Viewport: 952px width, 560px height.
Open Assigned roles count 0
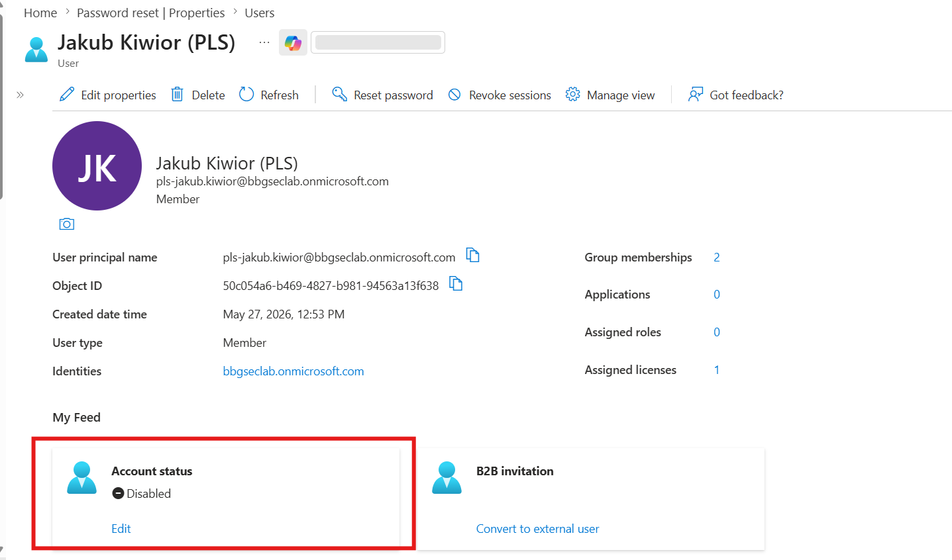tap(717, 332)
